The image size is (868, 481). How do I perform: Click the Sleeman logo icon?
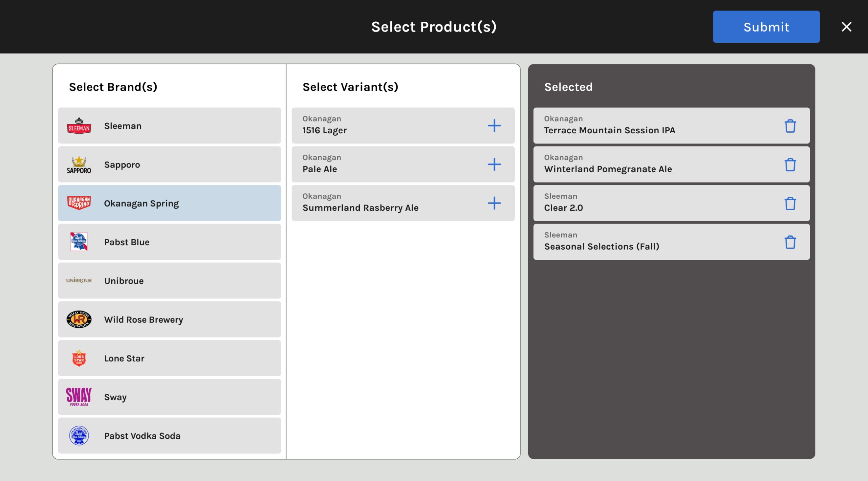click(x=79, y=126)
